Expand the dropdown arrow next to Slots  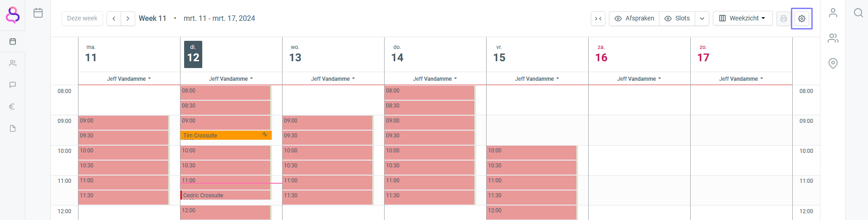[702, 19]
